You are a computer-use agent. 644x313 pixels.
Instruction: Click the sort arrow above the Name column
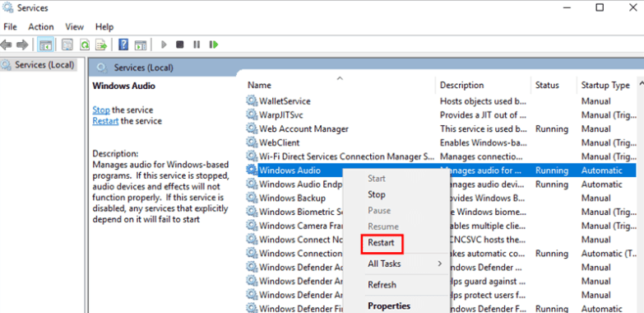pos(340,77)
